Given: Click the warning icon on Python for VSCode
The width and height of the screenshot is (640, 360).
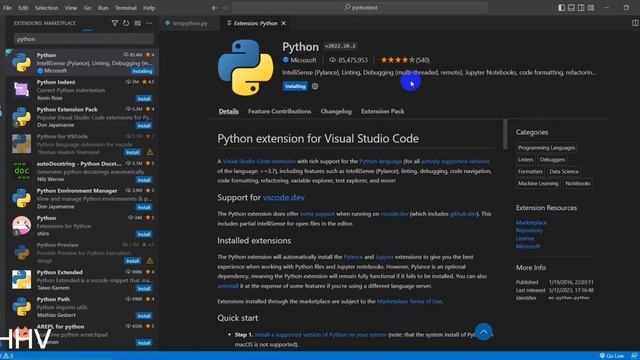Looking at the screenshot, I should click(x=150, y=152).
